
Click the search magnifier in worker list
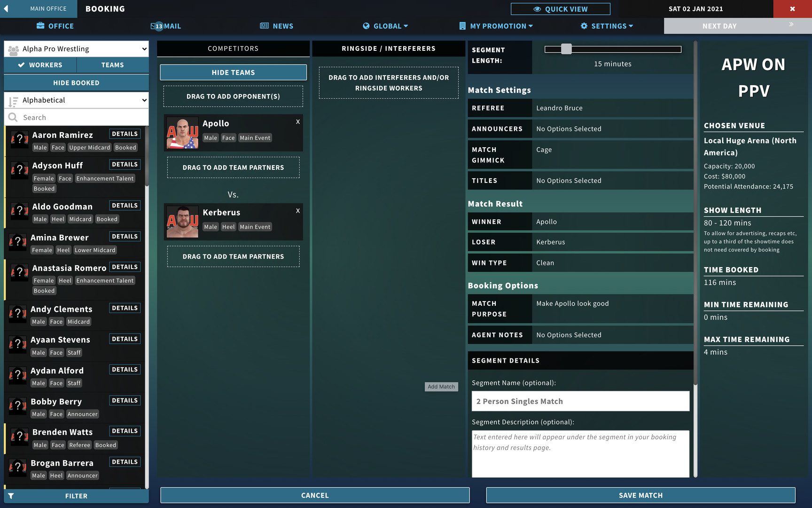pyautogui.click(x=14, y=117)
